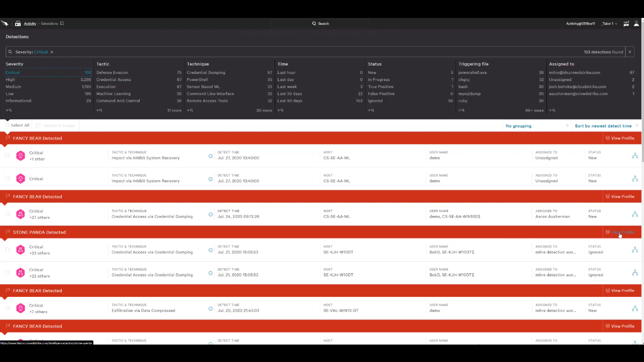Click the STONE PANDA Detected banner title
Image resolution: width=644 pixels, height=362 pixels.
[x=39, y=232]
